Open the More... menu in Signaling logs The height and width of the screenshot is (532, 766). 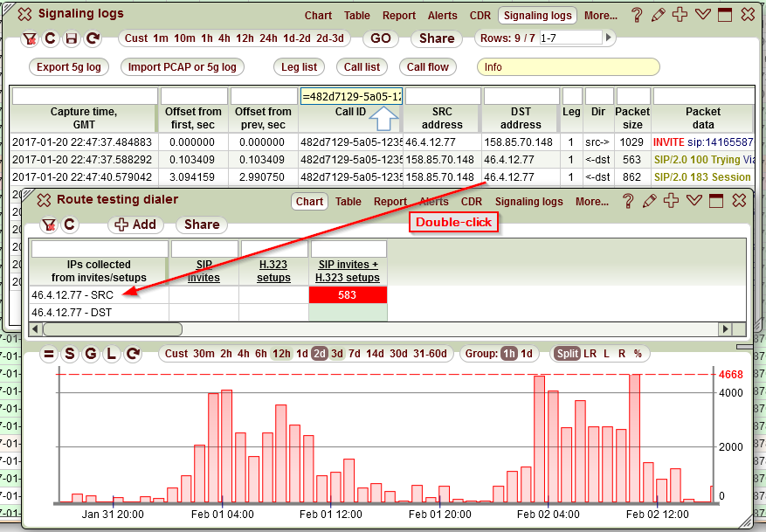pos(601,15)
